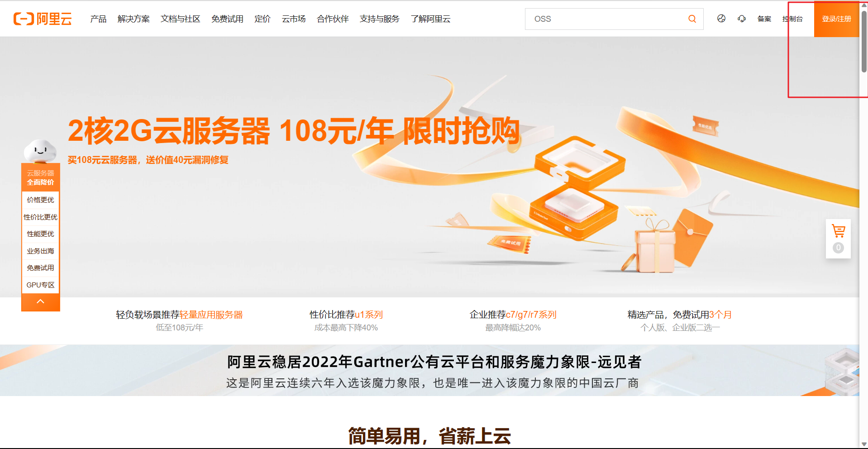Open the 合作伙伴 menu
The image size is (868, 449).
333,19
